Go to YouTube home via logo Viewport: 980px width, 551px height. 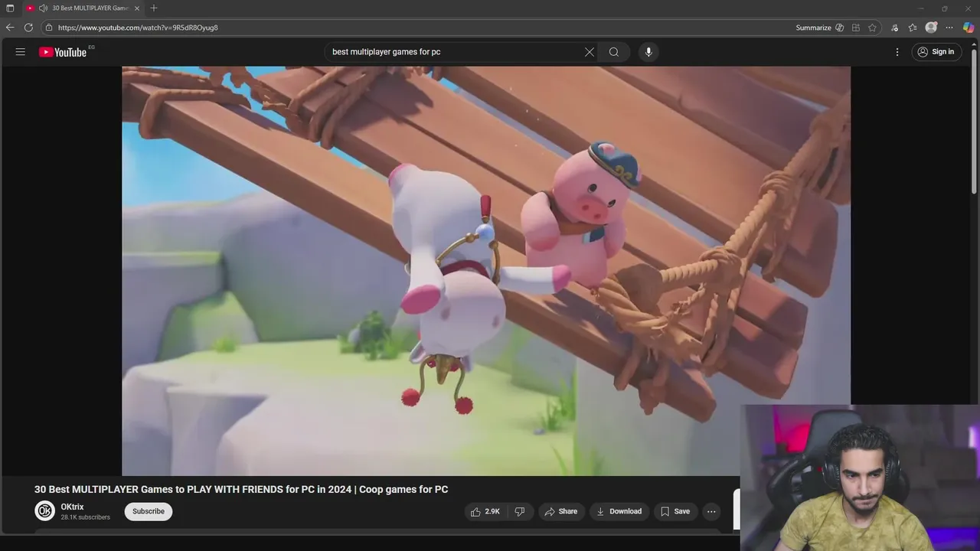63,52
